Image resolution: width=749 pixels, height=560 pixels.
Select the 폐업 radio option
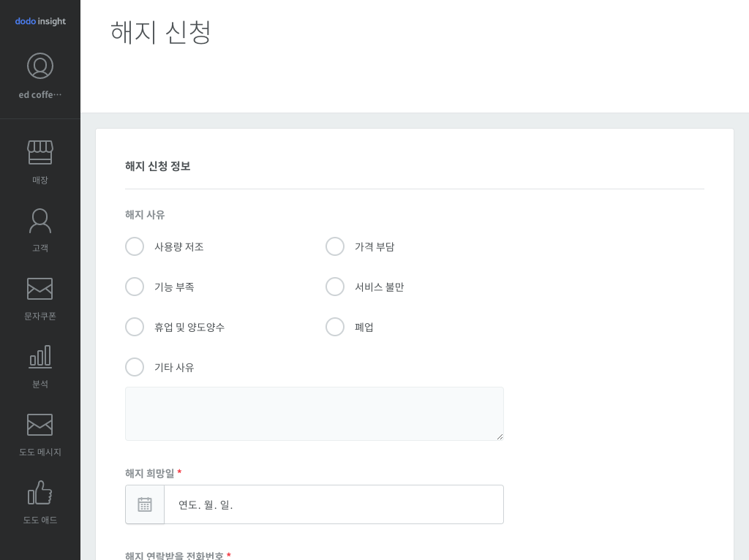pyautogui.click(x=335, y=327)
